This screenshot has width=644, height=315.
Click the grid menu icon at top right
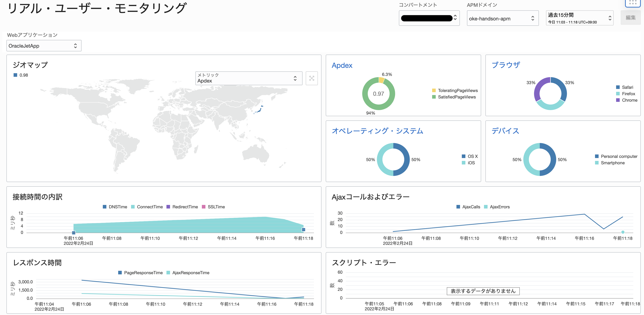633,3
